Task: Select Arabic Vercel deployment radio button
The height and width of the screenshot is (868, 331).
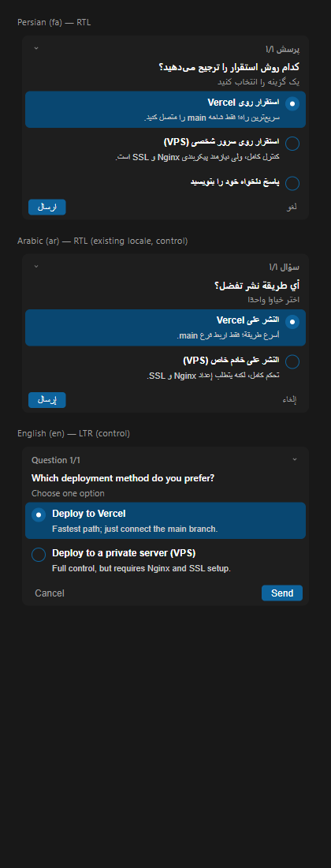Action: (x=292, y=322)
